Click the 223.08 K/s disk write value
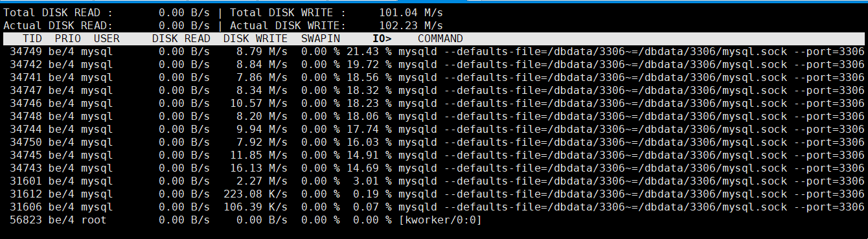The image size is (868, 239). tap(256, 194)
